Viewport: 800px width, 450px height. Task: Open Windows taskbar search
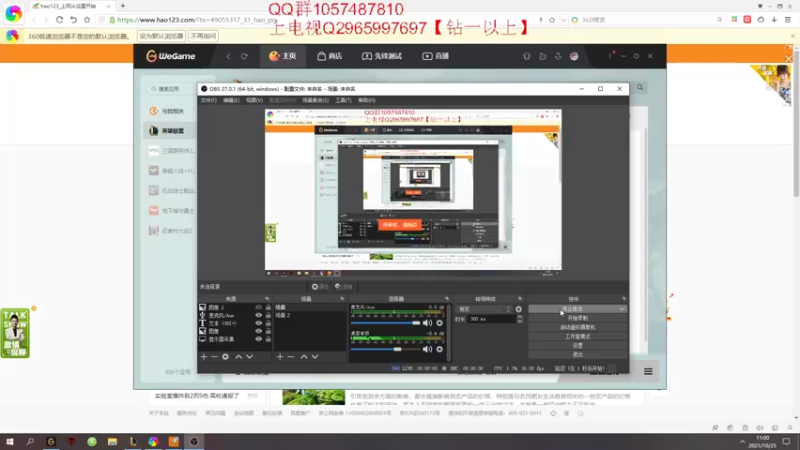point(30,441)
